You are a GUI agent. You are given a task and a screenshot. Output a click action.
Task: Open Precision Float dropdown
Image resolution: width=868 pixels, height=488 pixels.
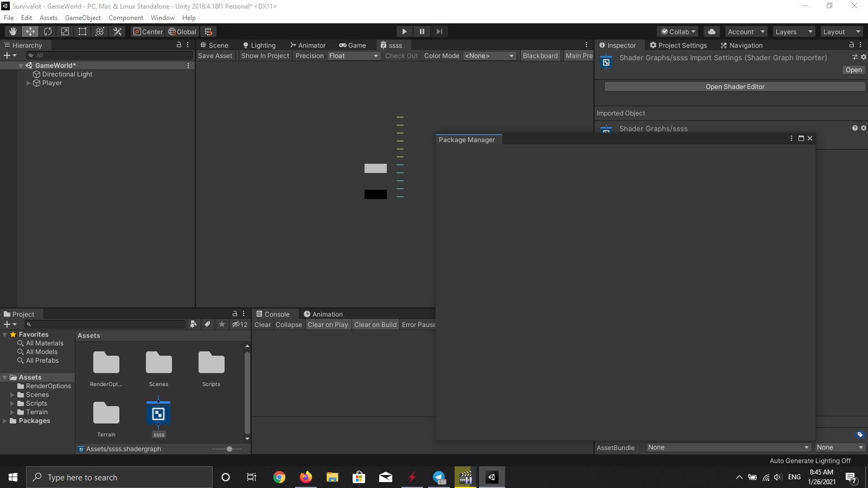(x=353, y=56)
